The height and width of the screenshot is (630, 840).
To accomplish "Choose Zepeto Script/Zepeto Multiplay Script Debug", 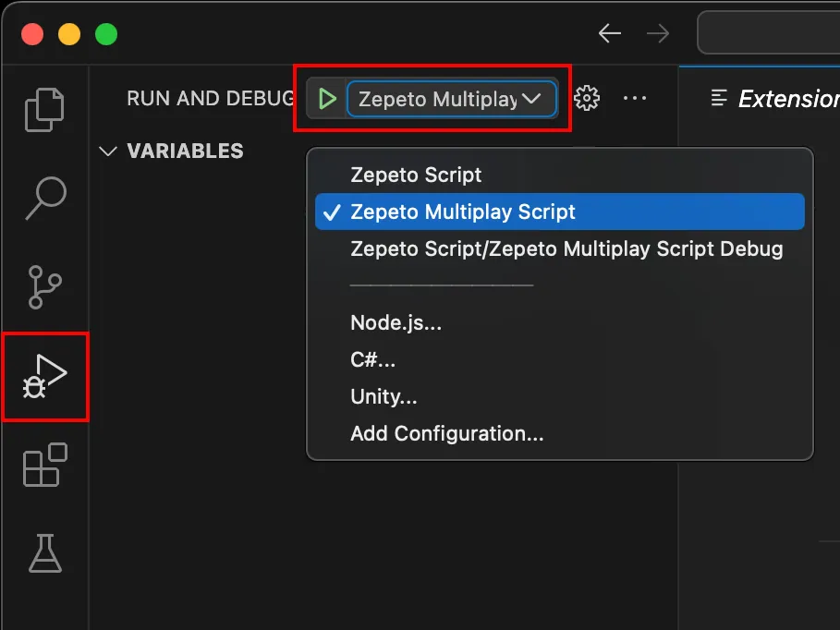I will 560,248.
